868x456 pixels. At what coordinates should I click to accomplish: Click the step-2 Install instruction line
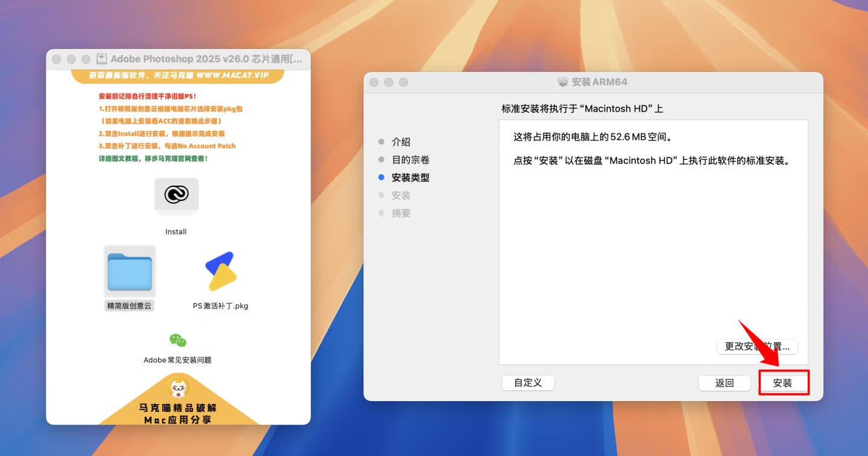162,134
